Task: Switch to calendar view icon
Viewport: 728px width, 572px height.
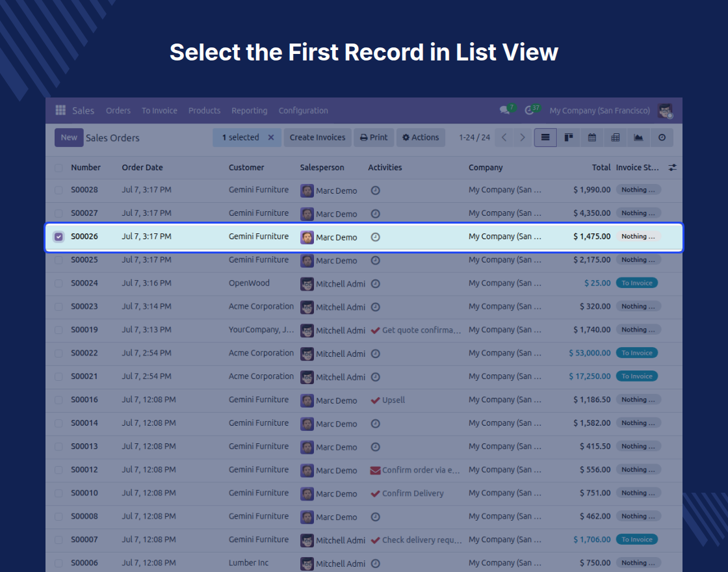Action: click(592, 137)
